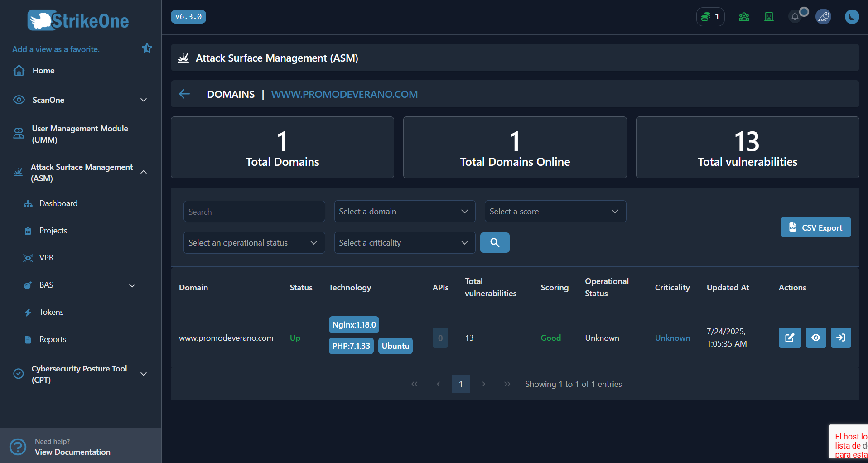
Task: Click the Domain column header
Action: click(x=193, y=288)
